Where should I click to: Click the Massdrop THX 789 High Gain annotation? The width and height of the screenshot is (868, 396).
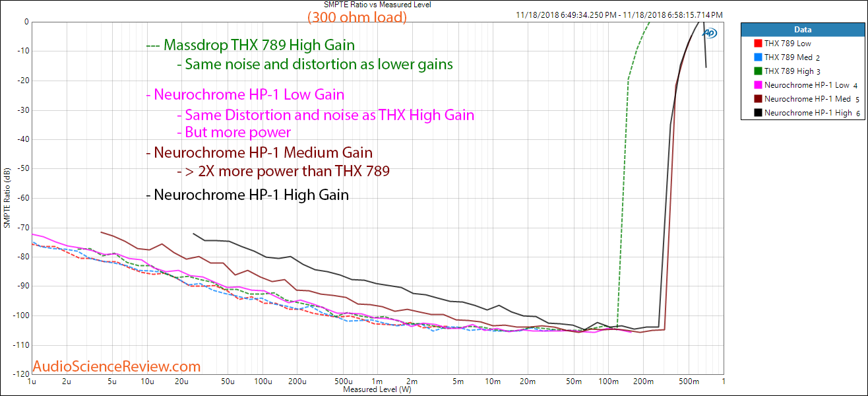[x=251, y=46]
